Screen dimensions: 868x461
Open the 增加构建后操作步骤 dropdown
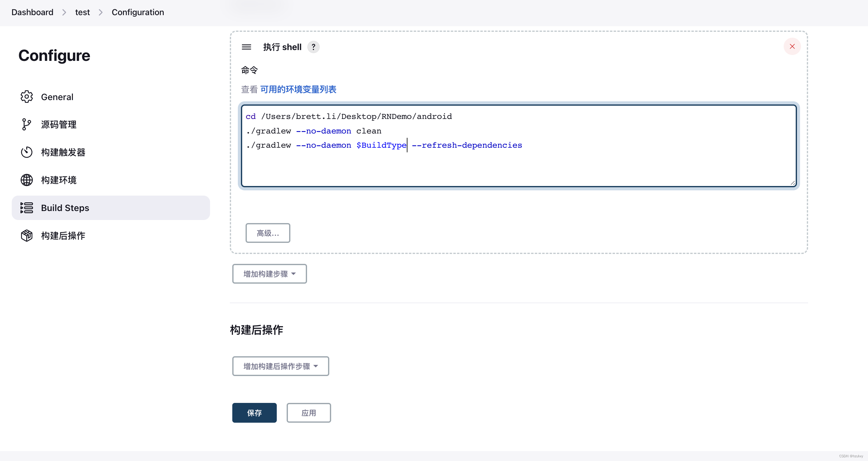[280, 366]
